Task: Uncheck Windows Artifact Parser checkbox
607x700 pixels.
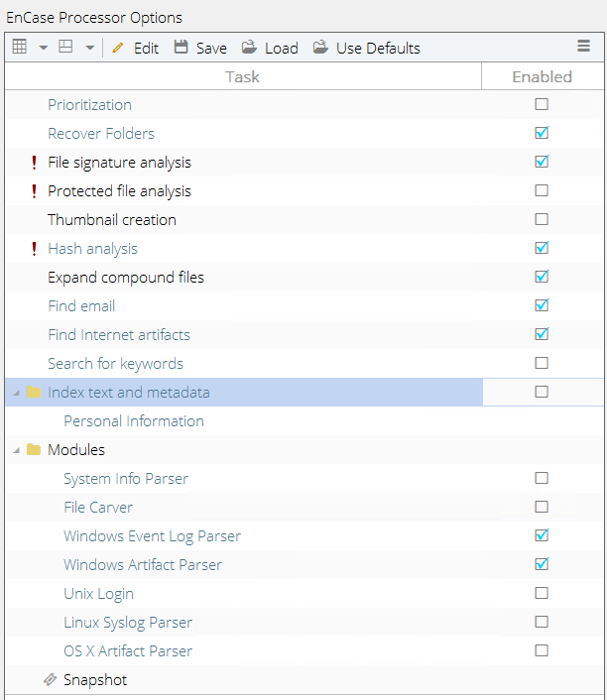Action: (x=542, y=564)
